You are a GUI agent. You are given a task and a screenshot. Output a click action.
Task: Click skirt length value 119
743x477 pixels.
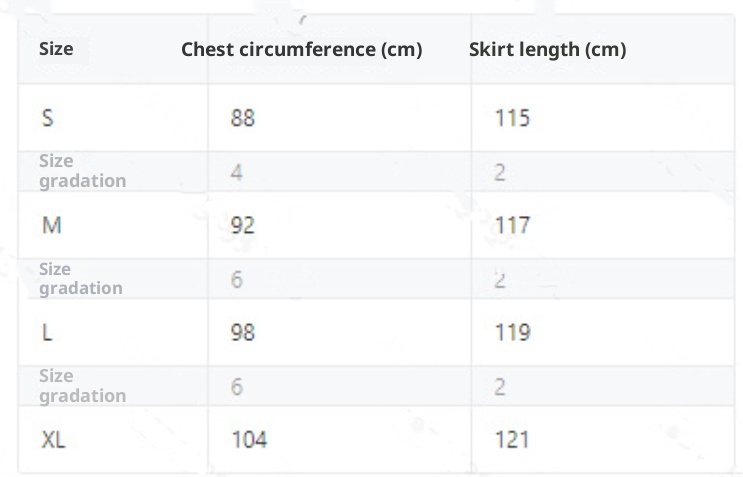pos(512,332)
